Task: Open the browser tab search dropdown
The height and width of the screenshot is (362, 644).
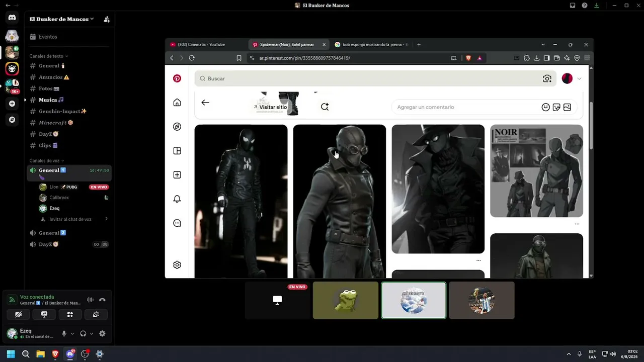Action: [x=543, y=45]
